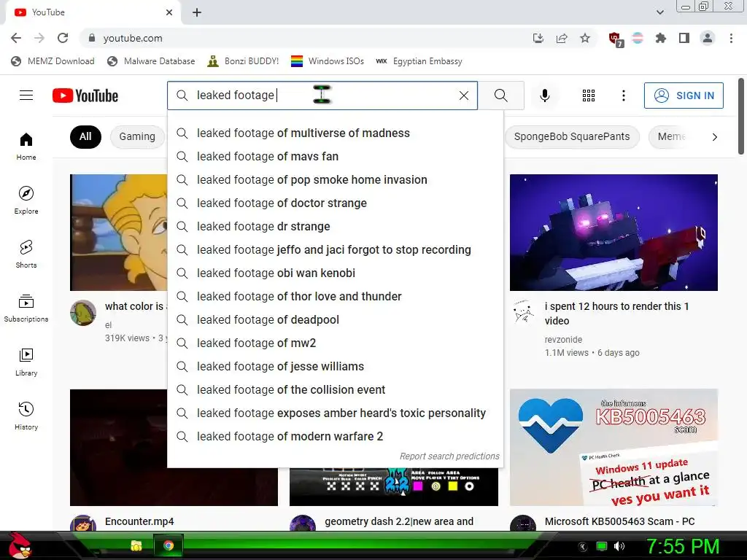Open the Chrome profile avatar
Image resolution: width=747 pixels, height=560 pixels.
pos(708,38)
